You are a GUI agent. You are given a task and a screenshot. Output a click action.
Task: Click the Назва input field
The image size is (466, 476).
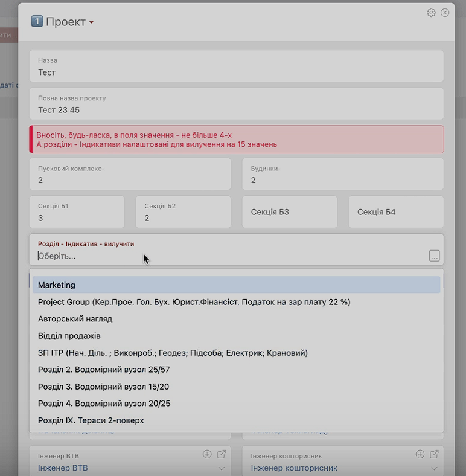click(236, 72)
